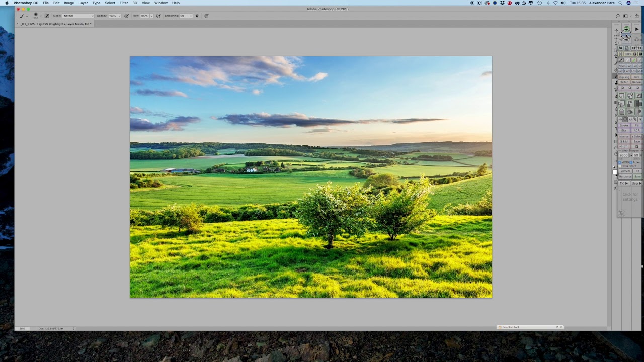
Task: Open the workspace switcher icon
Action: click(x=626, y=16)
